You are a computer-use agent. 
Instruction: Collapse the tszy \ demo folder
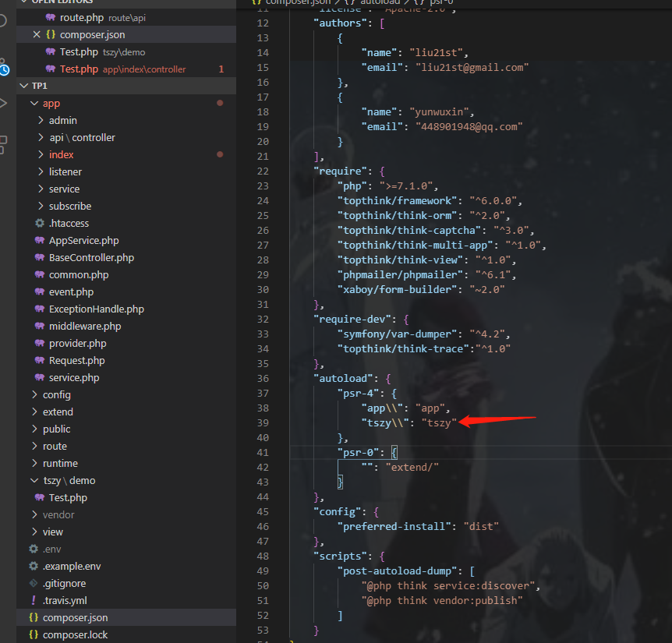click(x=34, y=480)
